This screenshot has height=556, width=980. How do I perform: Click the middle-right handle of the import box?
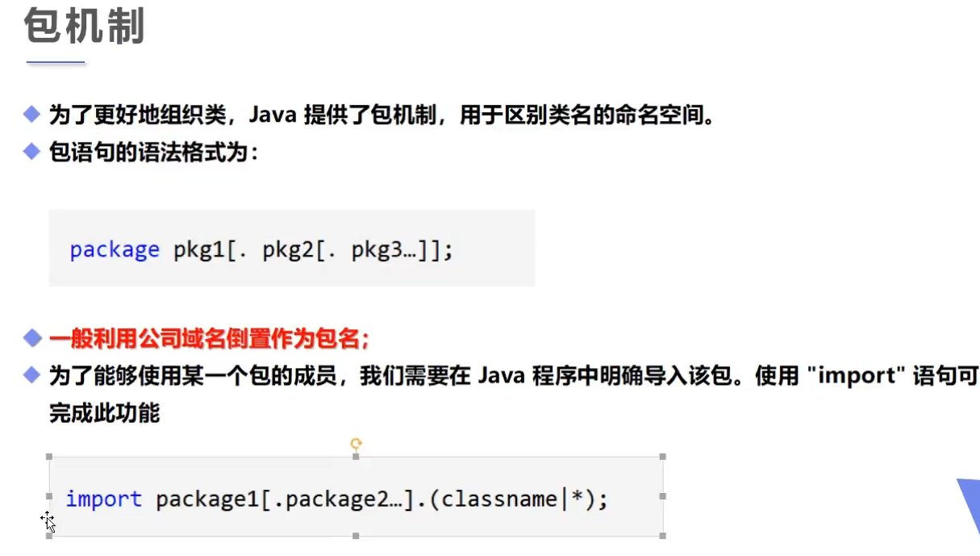point(663,496)
